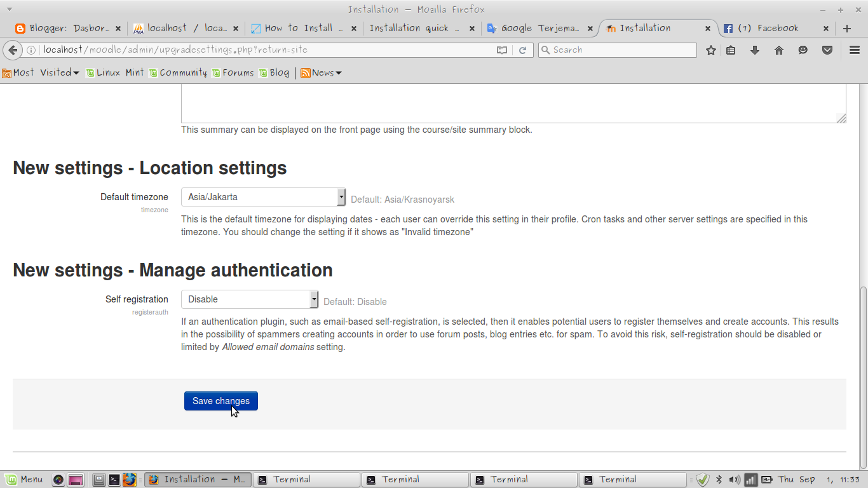Switch to the Facebook tab

[x=776, y=29]
